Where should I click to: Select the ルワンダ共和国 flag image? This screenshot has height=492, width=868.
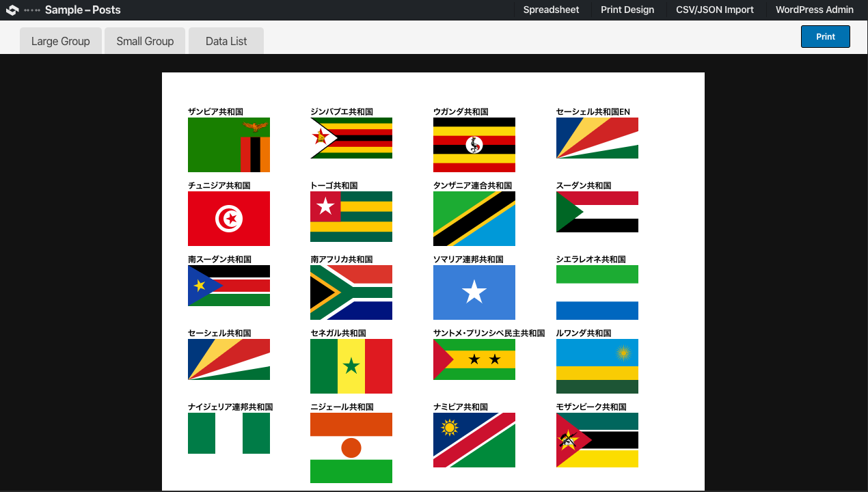coord(597,366)
